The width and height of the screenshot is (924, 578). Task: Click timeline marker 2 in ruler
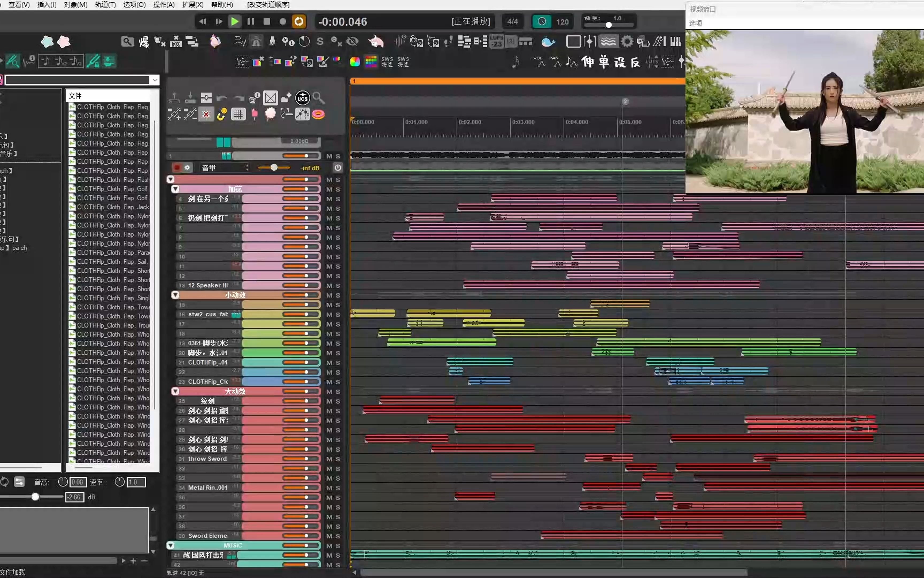pos(625,101)
